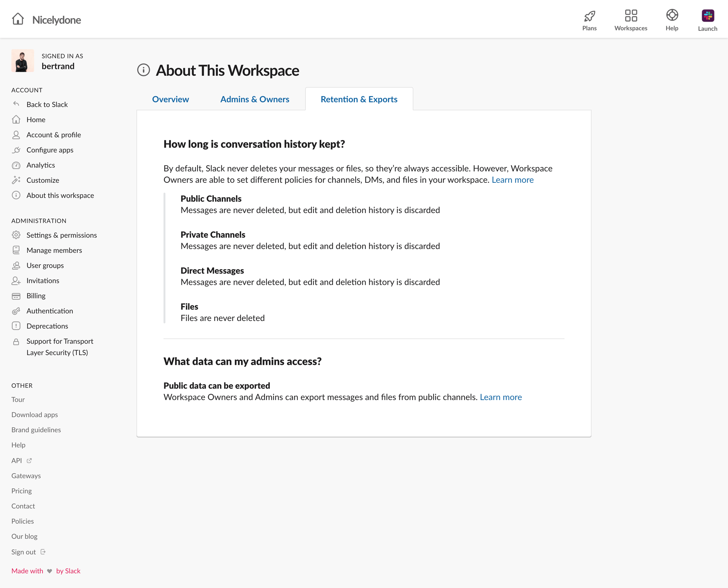Click the TLS lock icon
The height and width of the screenshot is (588, 728).
(16, 342)
